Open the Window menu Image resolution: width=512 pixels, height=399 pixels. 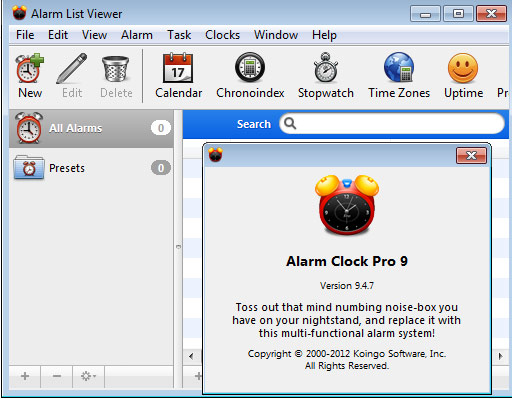[x=276, y=35]
